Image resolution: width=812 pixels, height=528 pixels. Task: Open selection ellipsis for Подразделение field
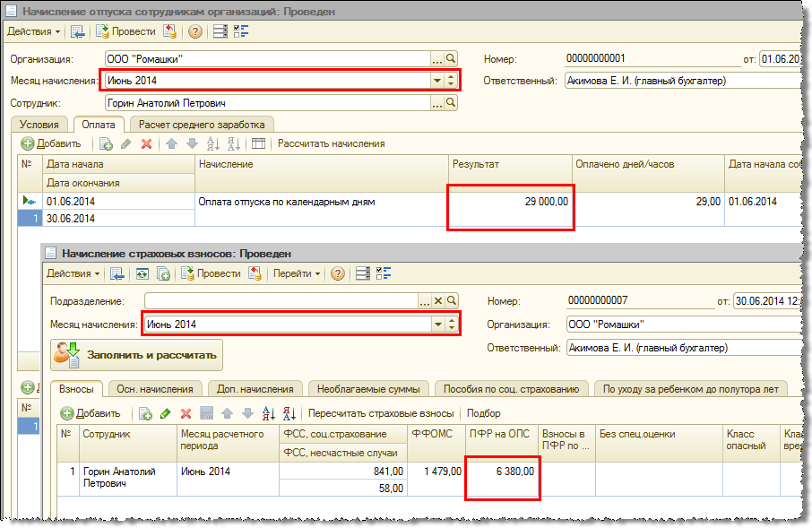[425, 300]
